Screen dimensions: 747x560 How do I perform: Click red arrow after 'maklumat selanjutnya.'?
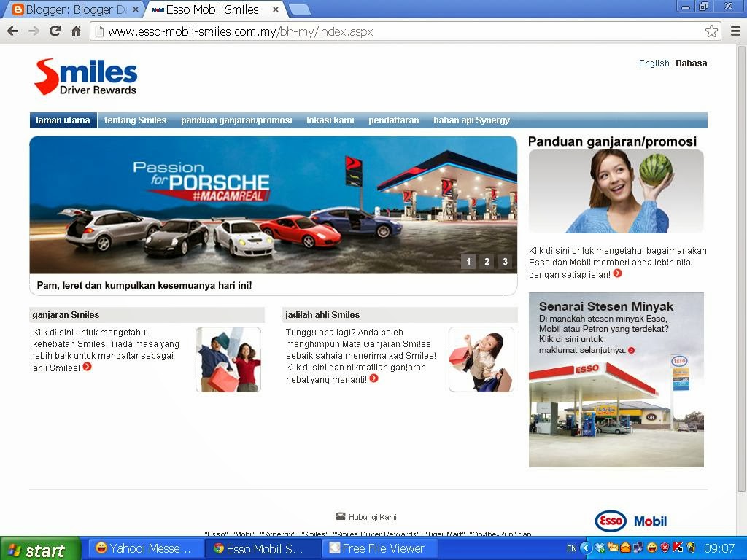tap(631, 350)
